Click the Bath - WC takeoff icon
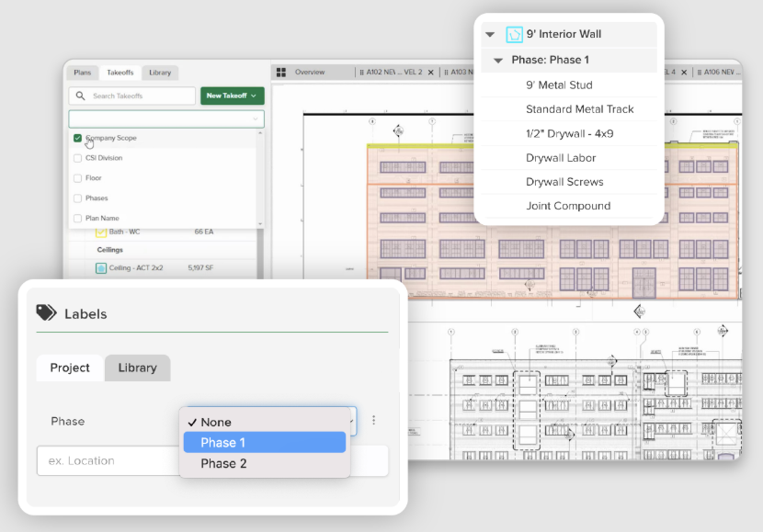Screen dimensions: 763x532 pyautogui.click(x=101, y=232)
